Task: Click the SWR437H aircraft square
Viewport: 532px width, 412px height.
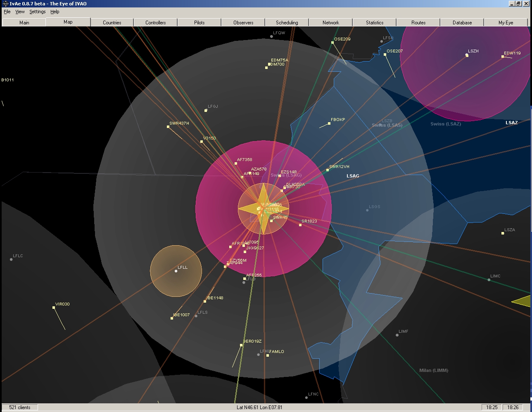Action: click(168, 127)
